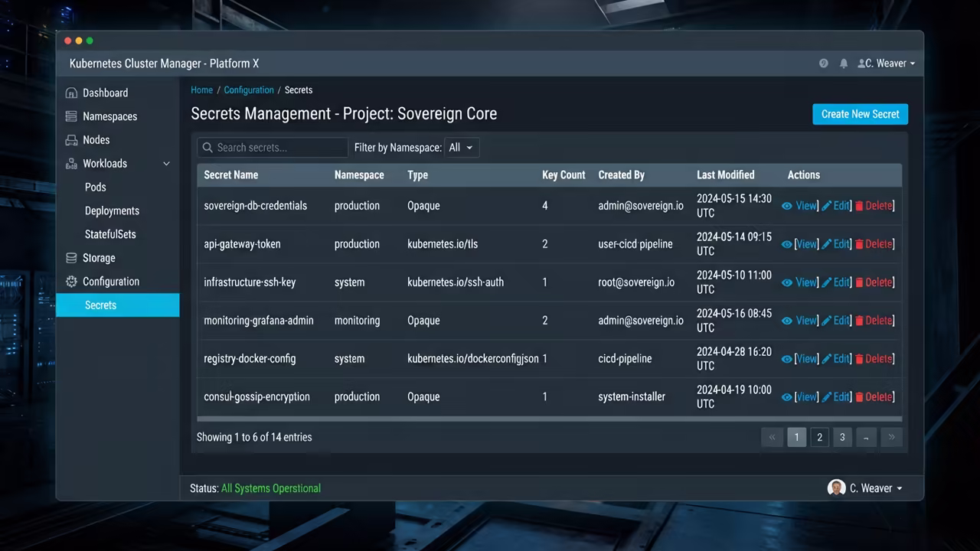Click "root@sovereign.io" created-by cell
980x551 pixels.
click(x=636, y=282)
